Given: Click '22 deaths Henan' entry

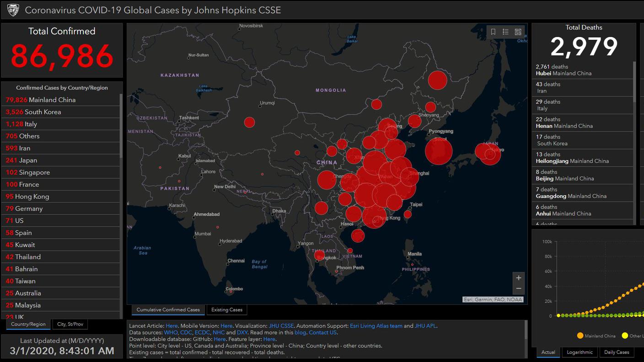Looking at the screenshot, I should (x=582, y=122).
